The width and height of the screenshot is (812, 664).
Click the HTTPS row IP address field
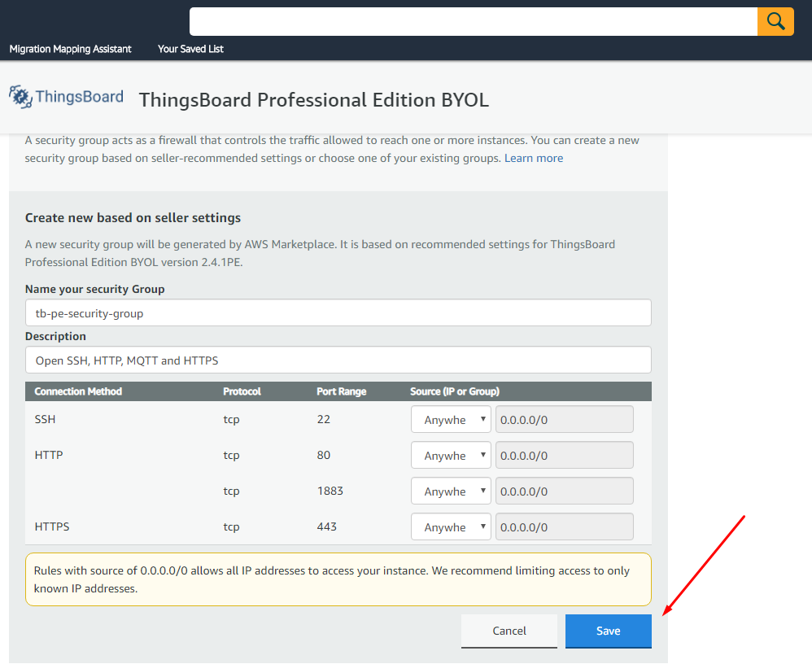(564, 527)
